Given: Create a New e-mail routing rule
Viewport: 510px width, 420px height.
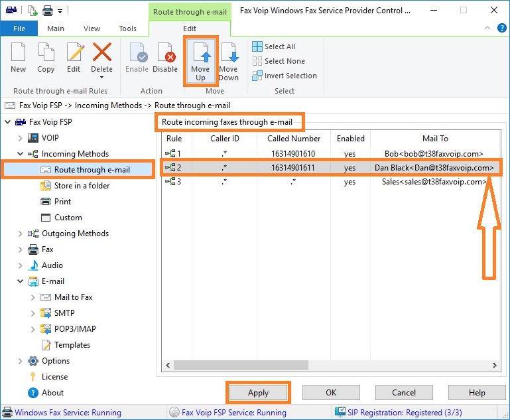Looking at the screenshot, I should coord(18,58).
